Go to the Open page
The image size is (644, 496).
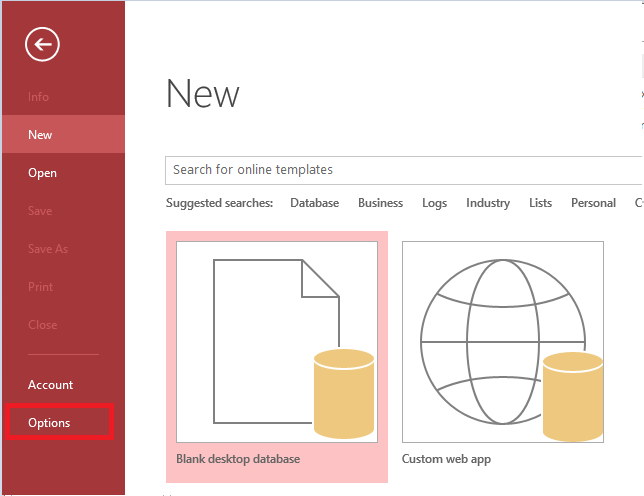43,173
